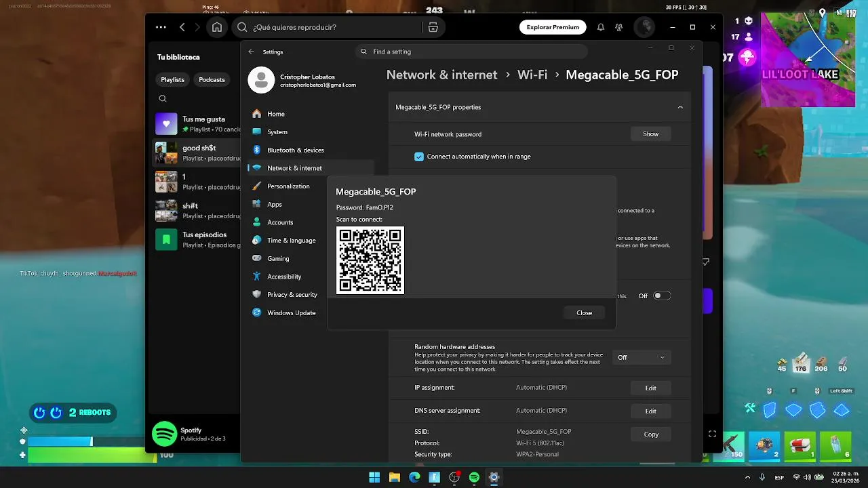The height and width of the screenshot is (488, 868).
Task: Open Spotify friends activity icon
Action: pos(618,27)
